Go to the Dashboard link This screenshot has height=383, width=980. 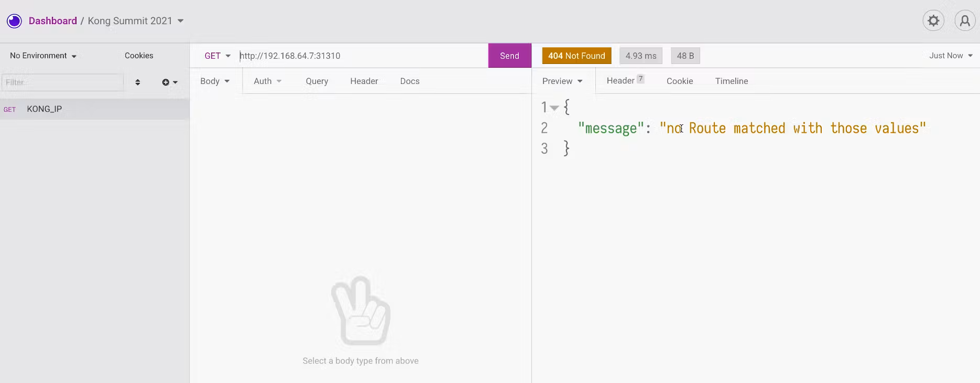52,21
